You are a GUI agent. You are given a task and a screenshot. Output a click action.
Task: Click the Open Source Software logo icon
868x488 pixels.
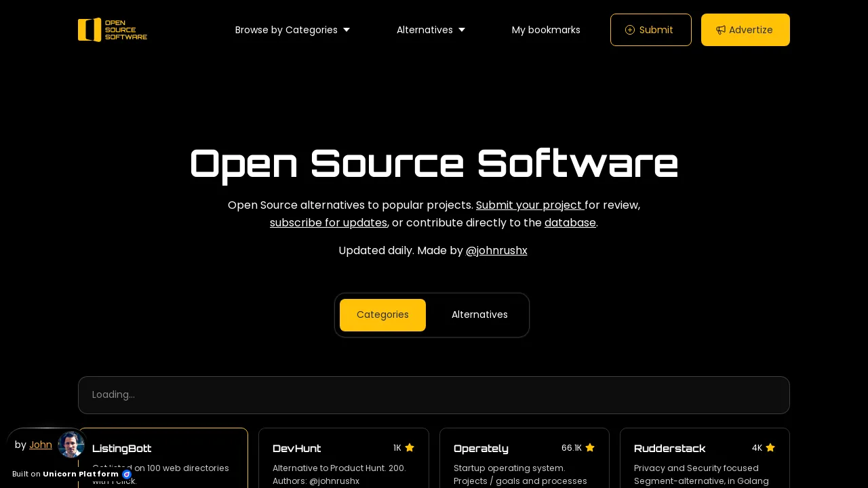point(89,30)
